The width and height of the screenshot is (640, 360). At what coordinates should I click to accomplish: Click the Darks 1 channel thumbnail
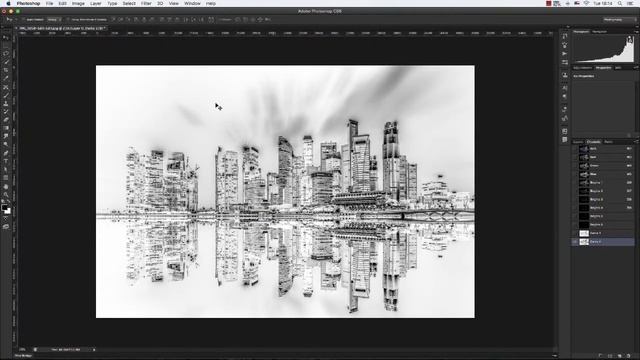584,233
